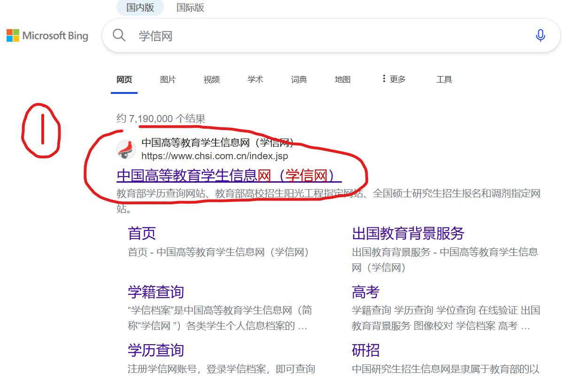The image size is (588, 378).
Task: Open the 学籍查询 link
Action: [x=156, y=292]
